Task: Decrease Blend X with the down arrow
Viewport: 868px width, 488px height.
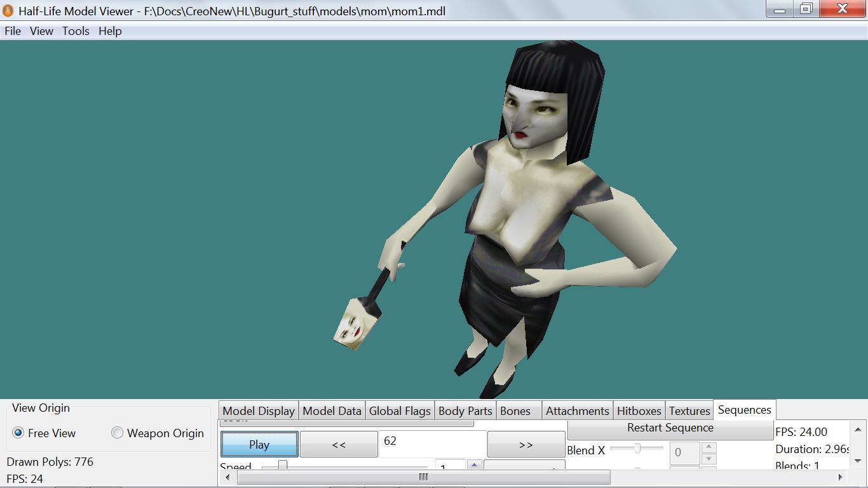Action: pyautogui.click(x=709, y=459)
